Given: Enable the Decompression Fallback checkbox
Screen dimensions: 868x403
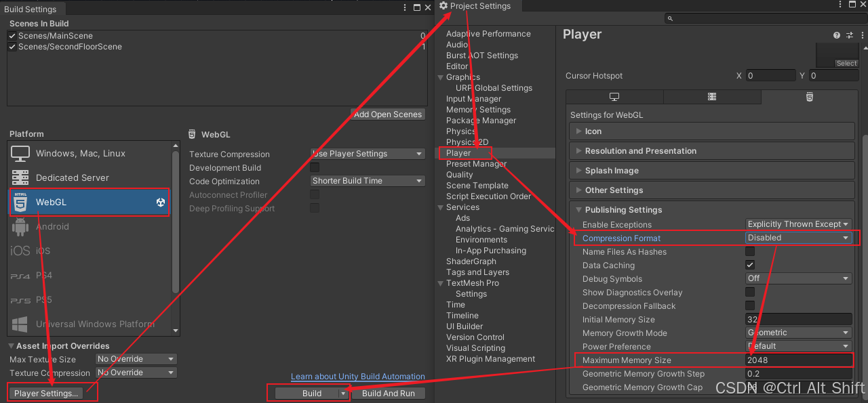Looking at the screenshot, I should 750,305.
